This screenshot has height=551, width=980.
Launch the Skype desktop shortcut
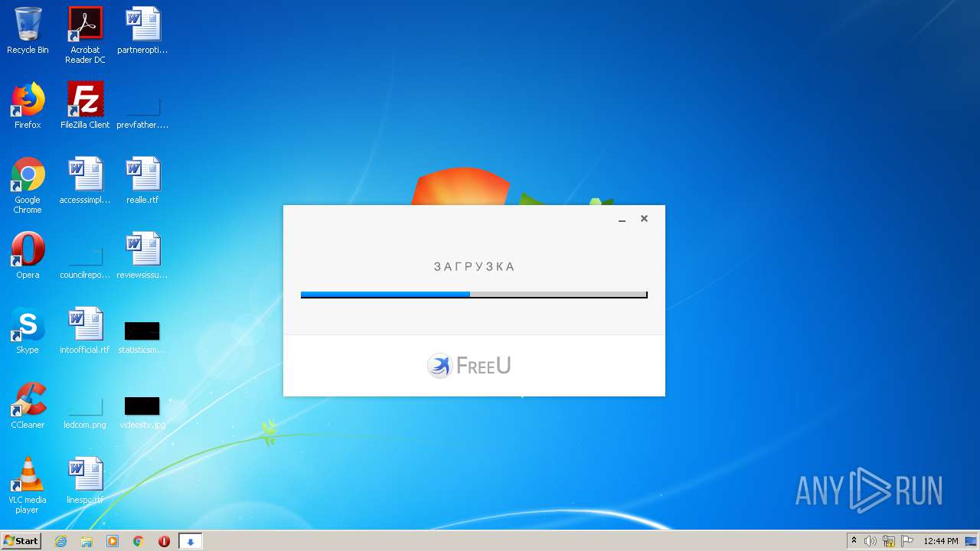(x=28, y=331)
